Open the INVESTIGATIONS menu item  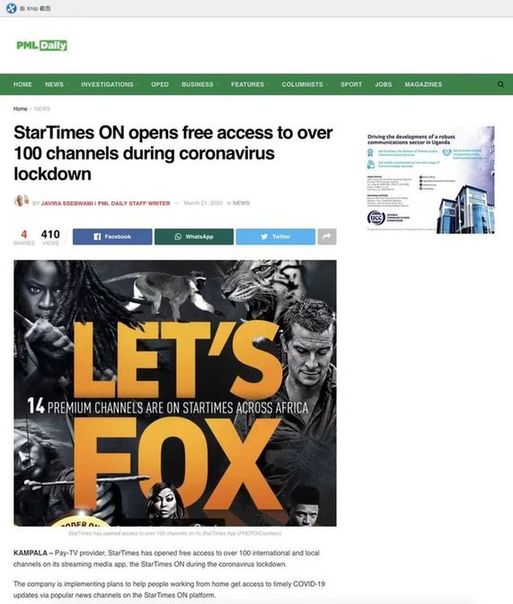[107, 84]
